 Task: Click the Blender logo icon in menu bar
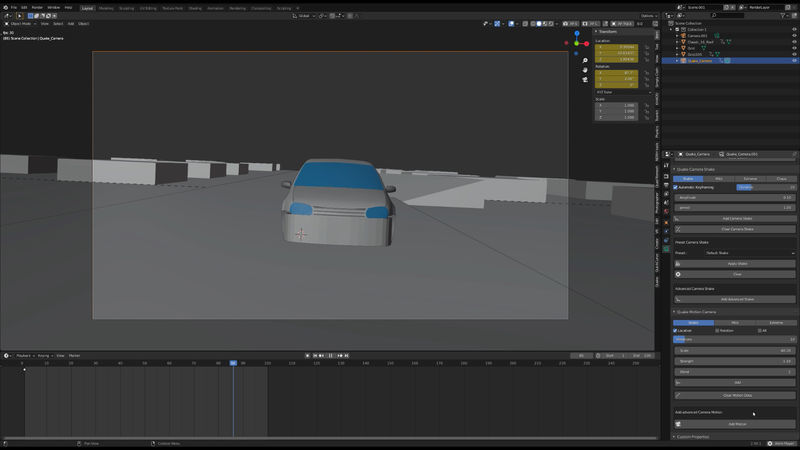5,7
